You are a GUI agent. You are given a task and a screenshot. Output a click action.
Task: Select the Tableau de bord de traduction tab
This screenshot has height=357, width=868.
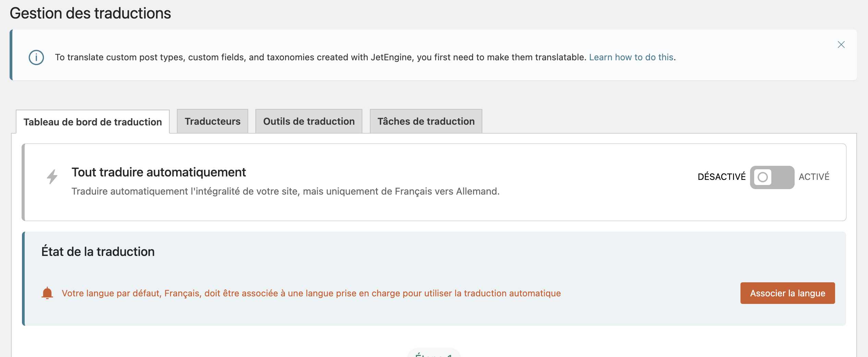pyautogui.click(x=93, y=122)
